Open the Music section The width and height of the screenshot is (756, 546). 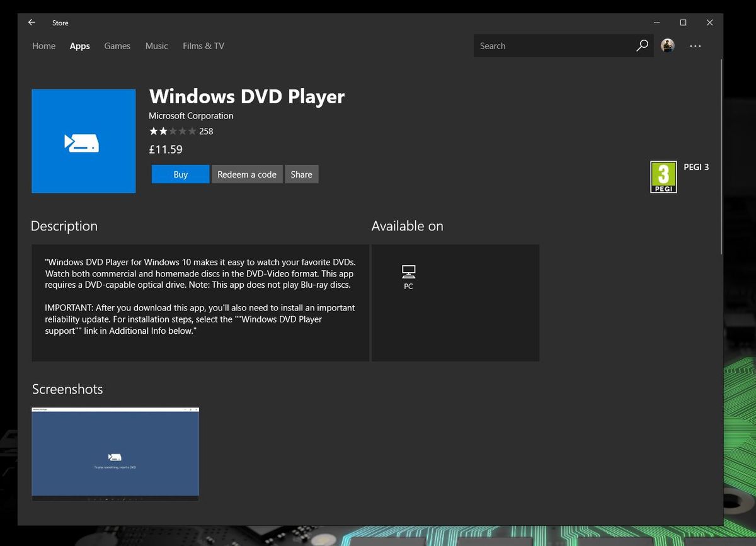click(156, 45)
